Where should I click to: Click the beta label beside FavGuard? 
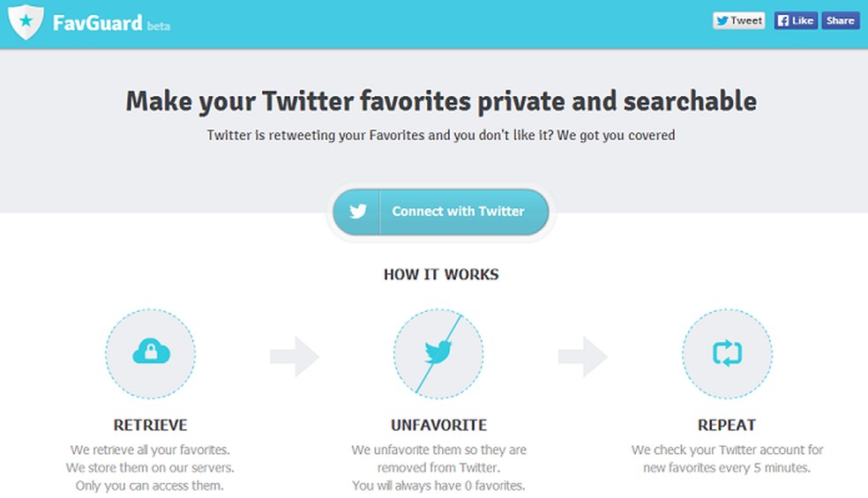point(159,26)
